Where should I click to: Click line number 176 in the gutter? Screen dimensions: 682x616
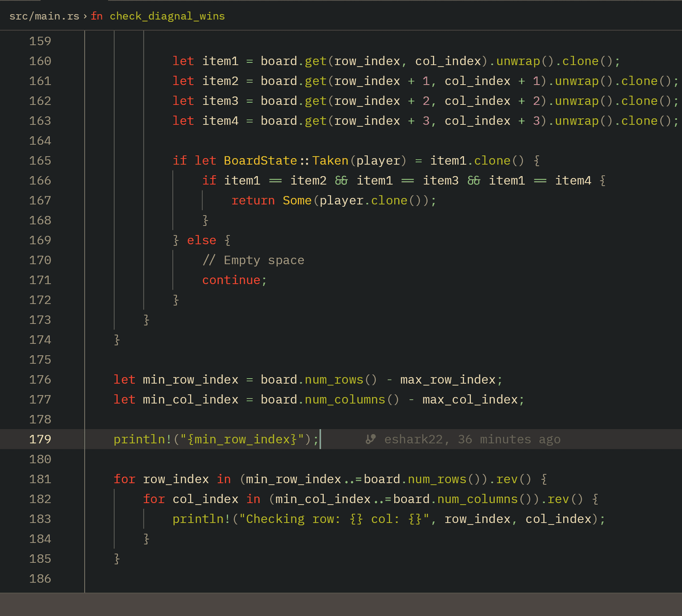point(40,380)
